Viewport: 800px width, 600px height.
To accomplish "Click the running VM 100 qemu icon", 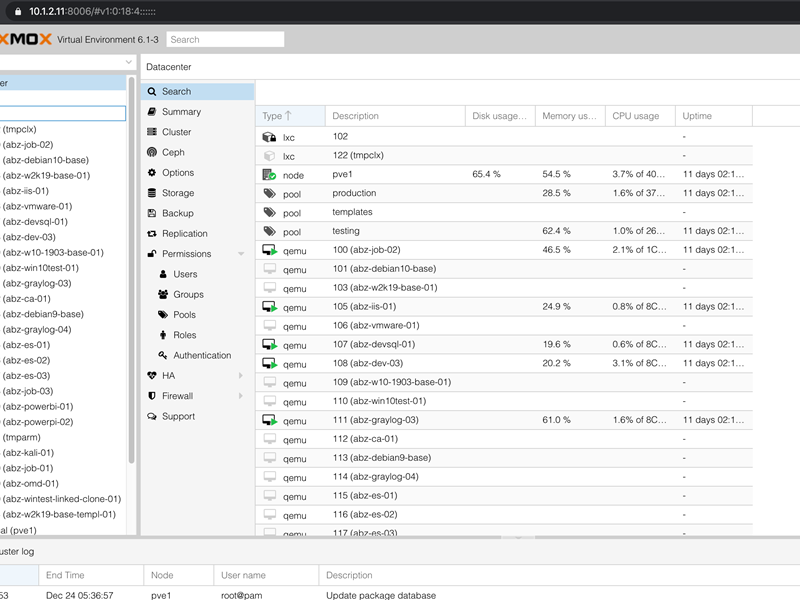I will click(x=269, y=250).
